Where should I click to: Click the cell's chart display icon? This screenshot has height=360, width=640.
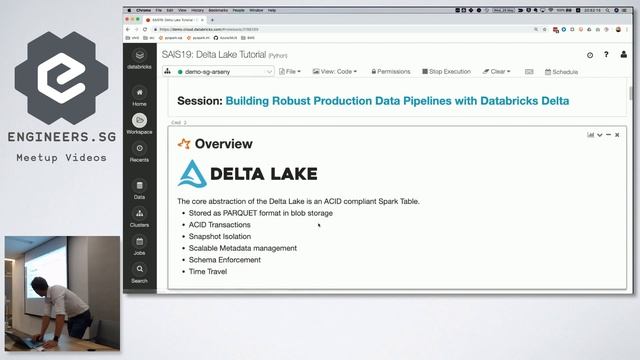[590, 135]
